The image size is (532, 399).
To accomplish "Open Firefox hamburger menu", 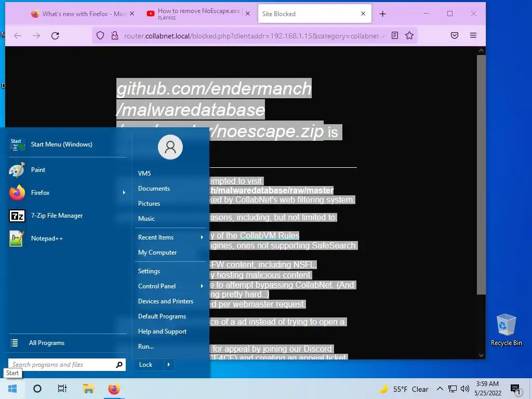I will 473,36.
